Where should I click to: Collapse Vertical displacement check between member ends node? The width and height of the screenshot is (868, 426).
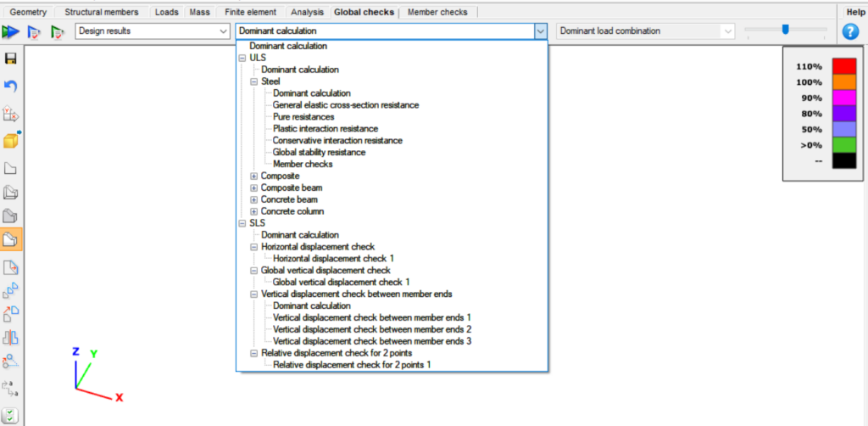tap(253, 294)
